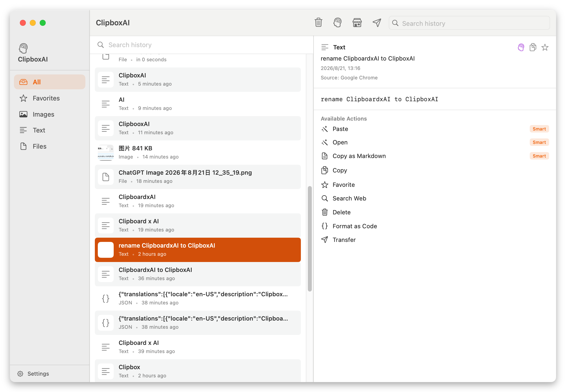Open the AI brain tool in toolbar
The image size is (566, 392).
tap(337, 23)
